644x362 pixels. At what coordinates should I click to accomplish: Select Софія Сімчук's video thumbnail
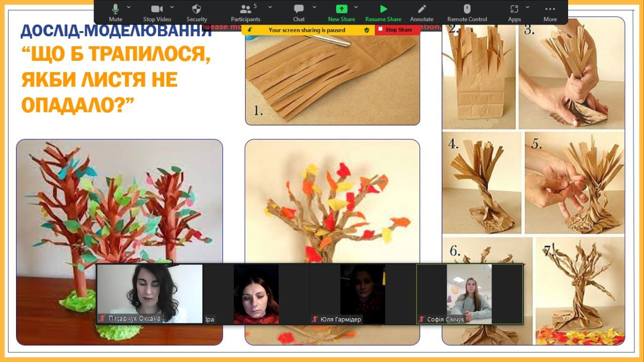click(x=469, y=294)
